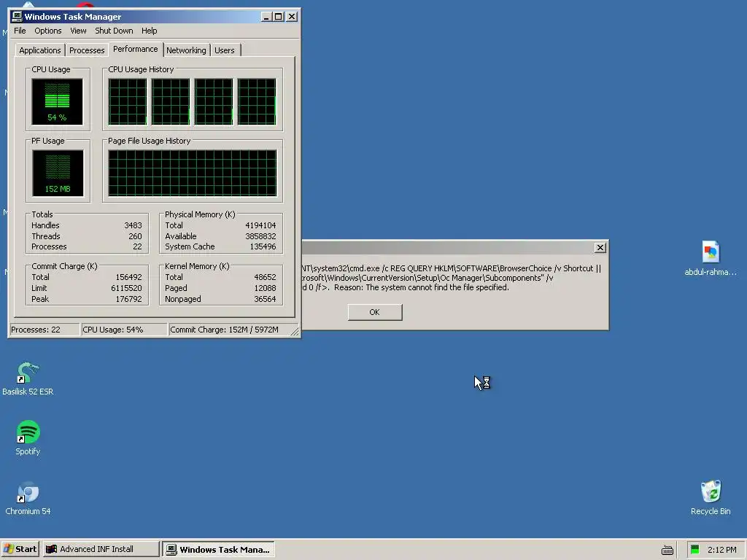Open the Options menu
This screenshot has height=560, width=747.
(47, 31)
